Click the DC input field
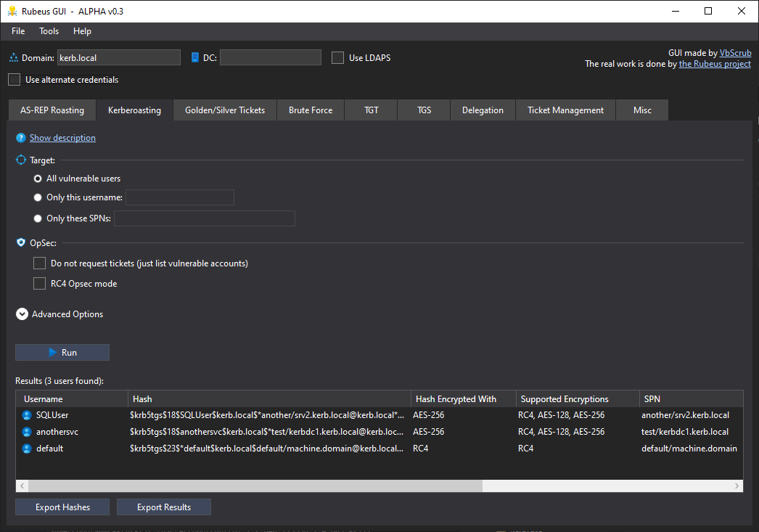 click(271, 57)
